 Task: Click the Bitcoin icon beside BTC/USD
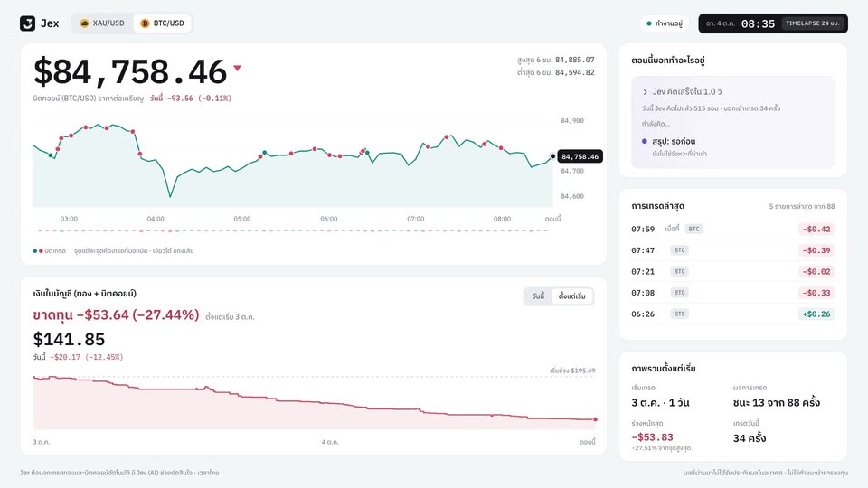145,23
